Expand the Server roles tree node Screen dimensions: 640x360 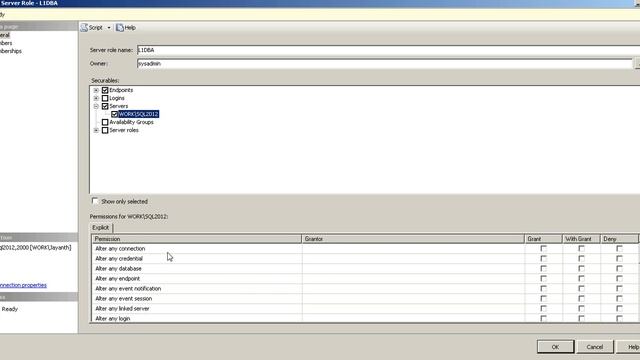point(96,130)
